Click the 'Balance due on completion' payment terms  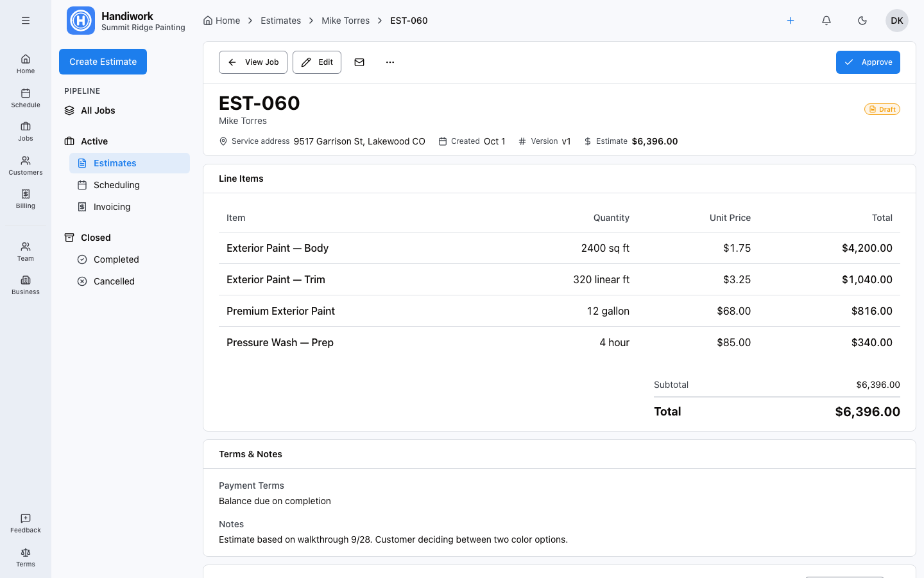click(x=275, y=501)
